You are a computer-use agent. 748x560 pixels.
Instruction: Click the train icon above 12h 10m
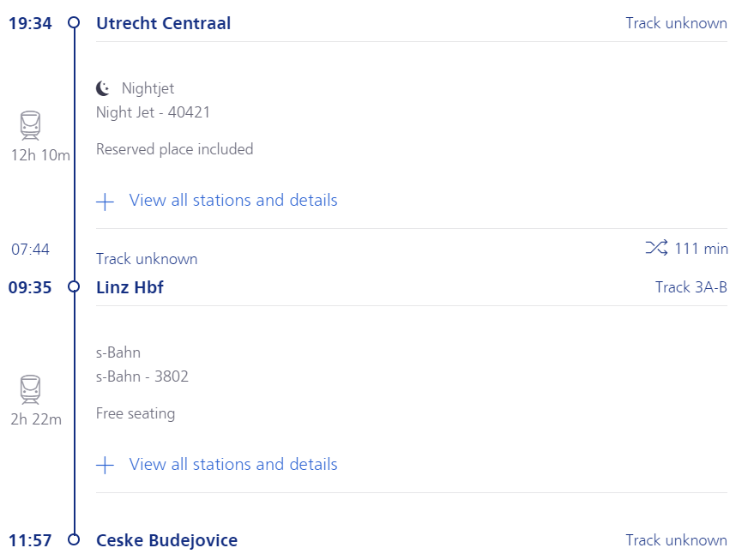point(30,125)
